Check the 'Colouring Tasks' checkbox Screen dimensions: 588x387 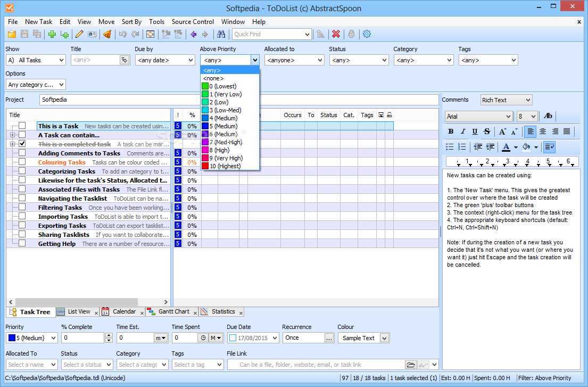click(x=22, y=162)
